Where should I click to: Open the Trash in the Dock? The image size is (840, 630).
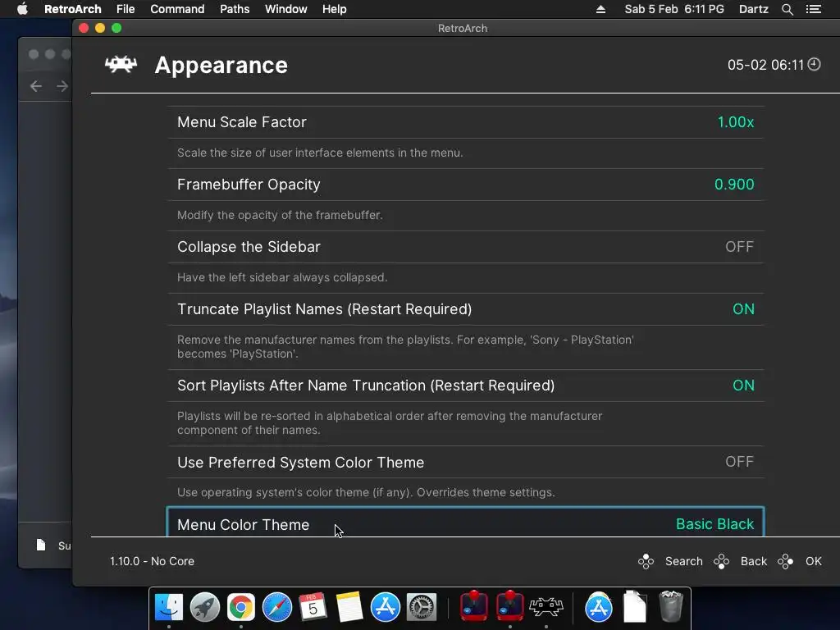[x=671, y=607]
